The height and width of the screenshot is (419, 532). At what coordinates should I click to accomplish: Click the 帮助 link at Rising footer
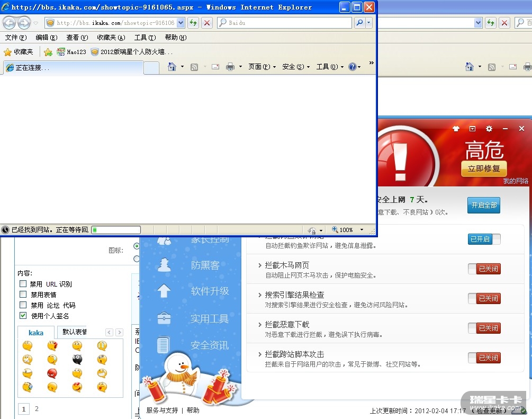pyautogui.click(x=193, y=410)
